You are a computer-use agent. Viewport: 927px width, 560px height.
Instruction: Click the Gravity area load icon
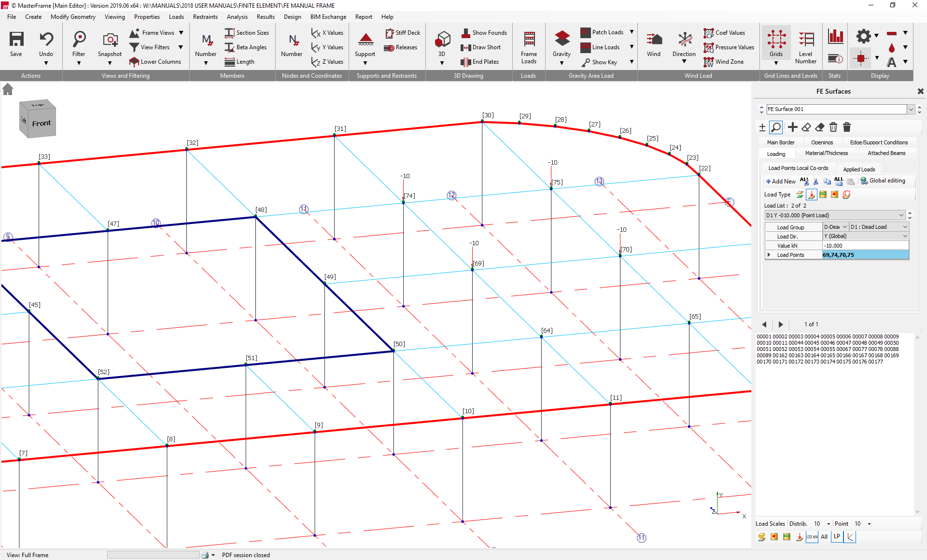(562, 39)
